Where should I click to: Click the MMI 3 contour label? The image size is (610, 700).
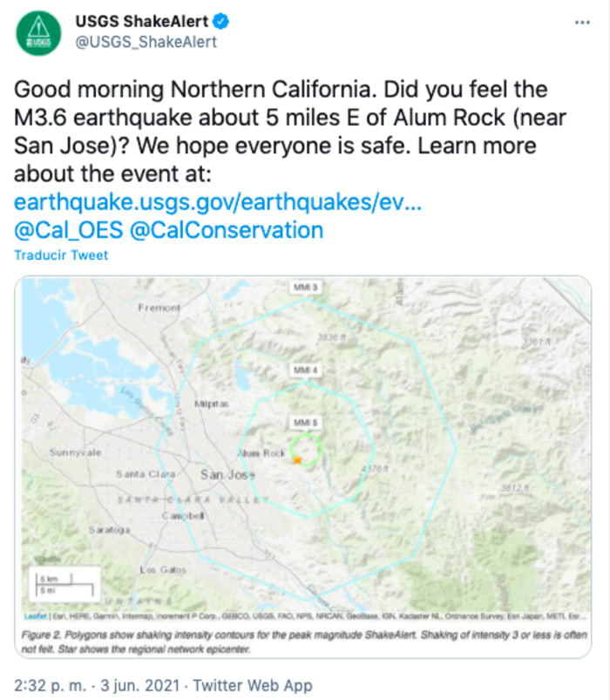point(304,287)
